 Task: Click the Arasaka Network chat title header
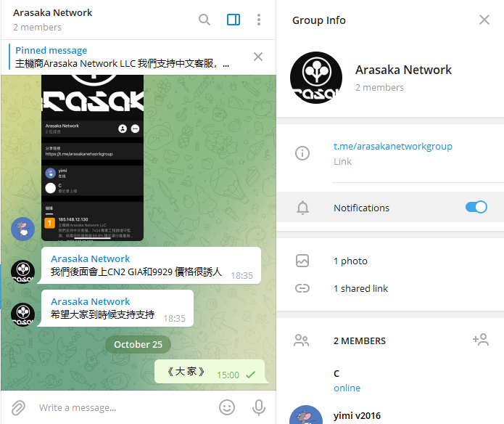click(52, 13)
